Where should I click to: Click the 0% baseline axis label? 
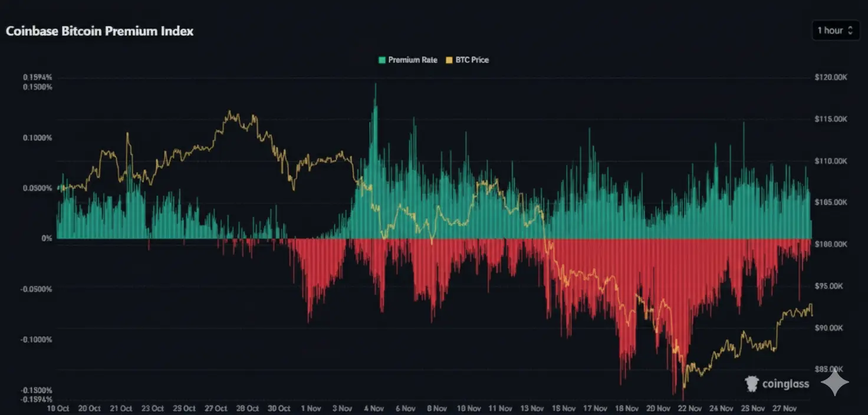[47, 239]
